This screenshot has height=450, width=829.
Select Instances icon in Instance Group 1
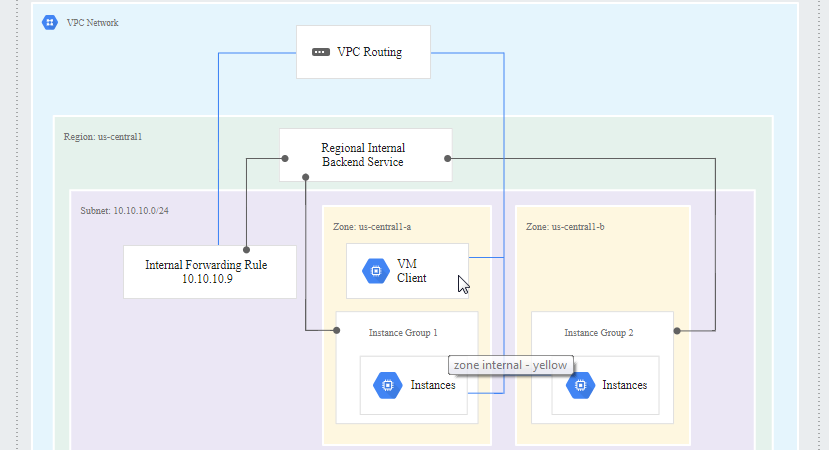click(x=388, y=385)
